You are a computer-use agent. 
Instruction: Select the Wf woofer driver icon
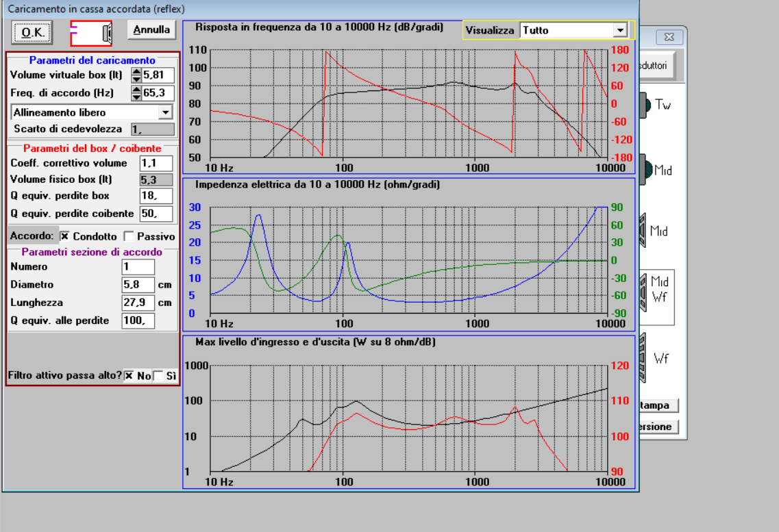(655, 358)
